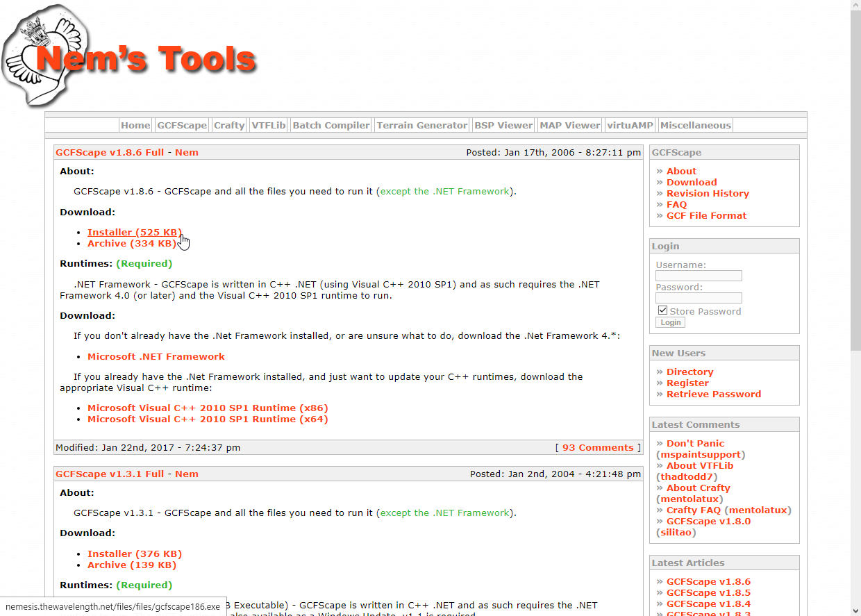Open GCFScape v1.8.6 in Latest Articles
The height and width of the screenshot is (616, 861).
(x=708, y=581)
